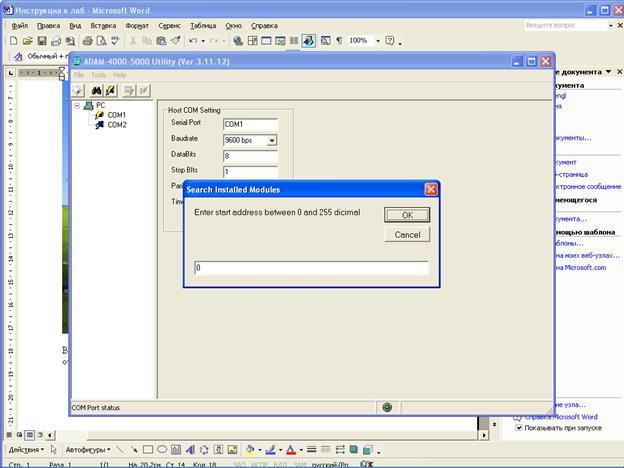The width and height of the screenshot is (624, 468).
Task: Select the Arrow drawing tool
Action: click(134, 450)
